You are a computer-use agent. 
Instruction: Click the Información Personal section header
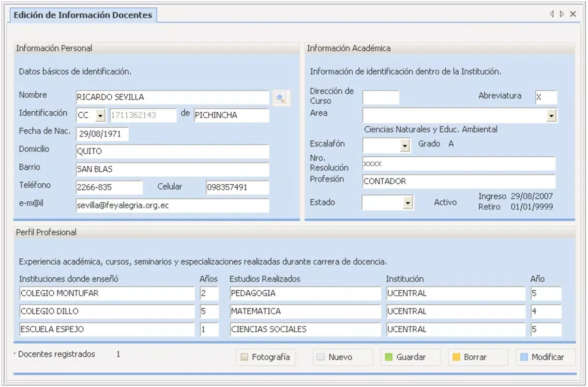(157, 48)
